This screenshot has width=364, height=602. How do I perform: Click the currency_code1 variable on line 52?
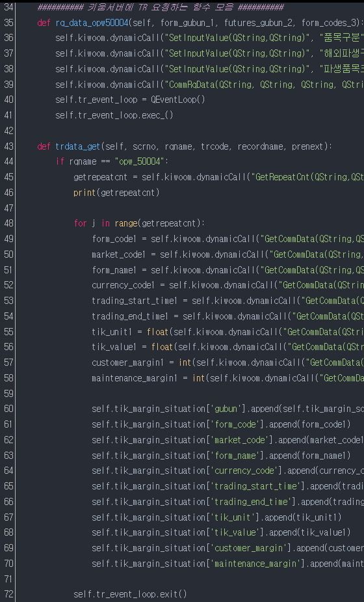click(x=123, y=285)
